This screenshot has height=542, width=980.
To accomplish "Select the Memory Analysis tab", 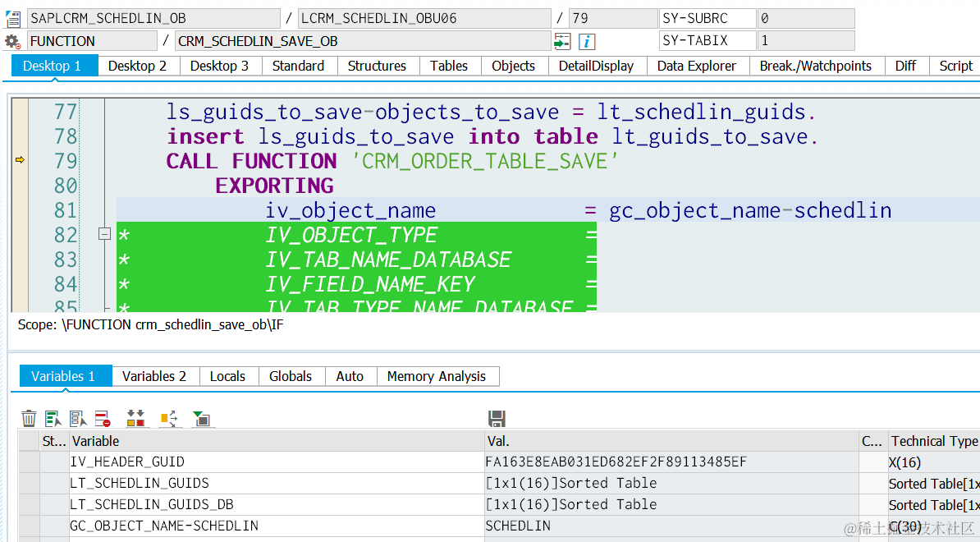I will tap(437, 376).
